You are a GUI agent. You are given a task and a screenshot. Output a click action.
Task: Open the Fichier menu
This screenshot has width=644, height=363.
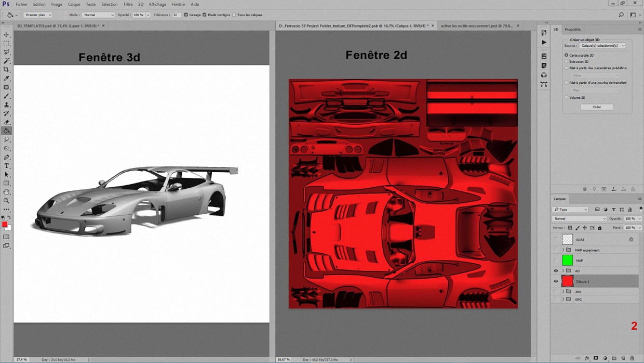tap(22, 4)
